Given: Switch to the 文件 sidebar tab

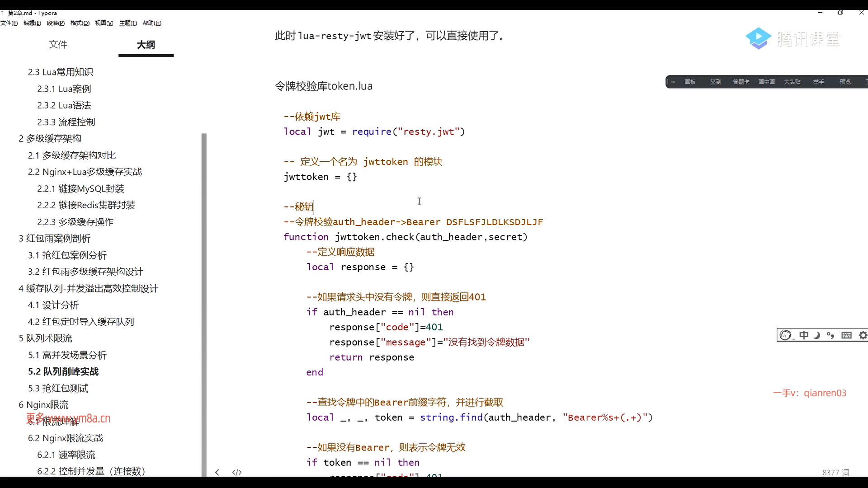Looking at the screenshot, I should click(58, 44).
